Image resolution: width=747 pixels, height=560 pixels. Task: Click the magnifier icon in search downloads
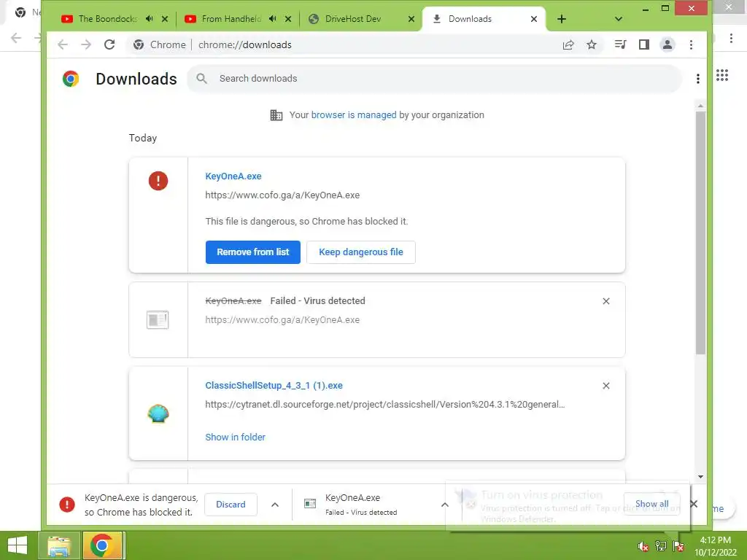(x=201, y=79)
